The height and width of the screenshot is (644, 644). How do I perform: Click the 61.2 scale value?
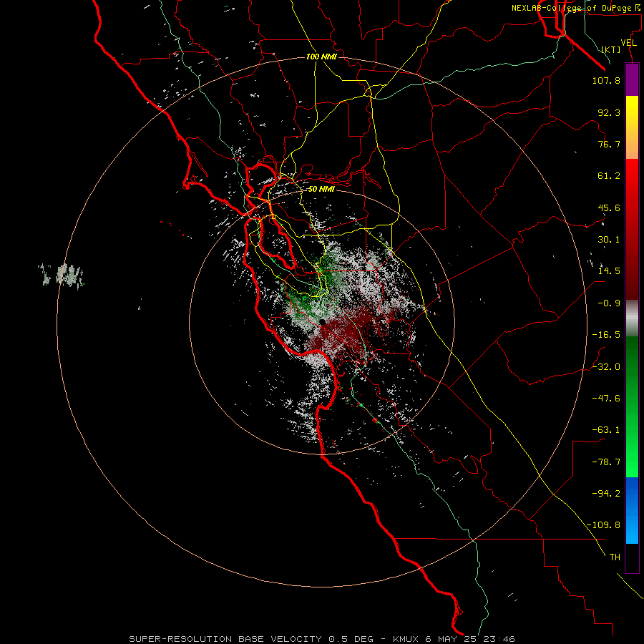(x=609, y=176)
